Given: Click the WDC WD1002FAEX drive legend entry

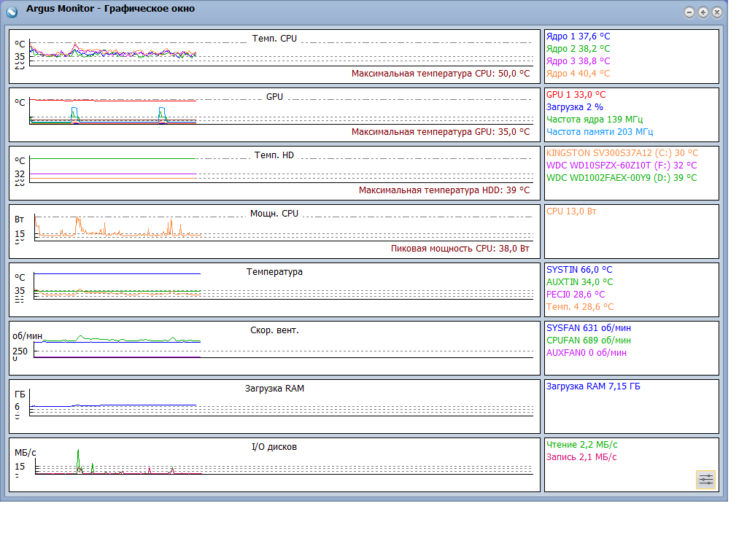Looking at the screenshot, I should (x=621, y=178).
